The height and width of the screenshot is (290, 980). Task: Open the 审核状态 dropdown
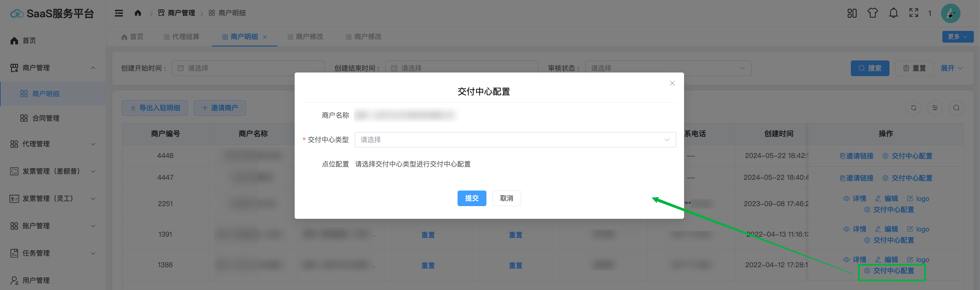[x=668, y=68]
